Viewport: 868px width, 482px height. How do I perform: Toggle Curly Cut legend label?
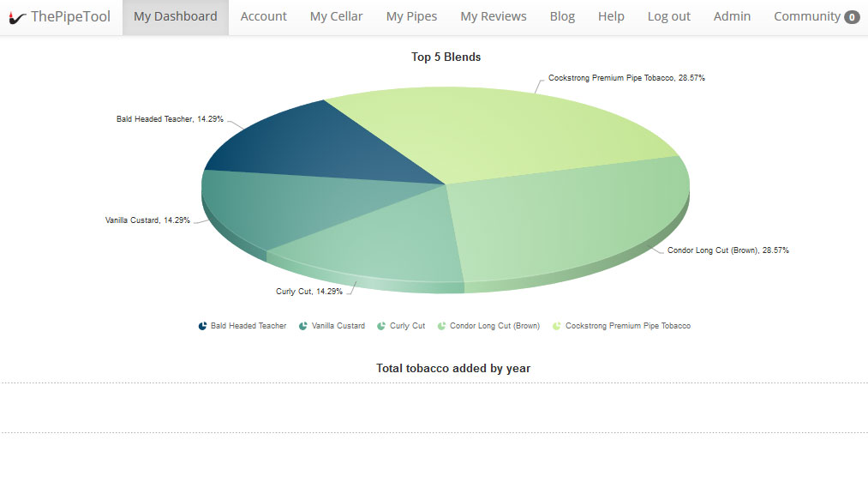tap(407, 326)
